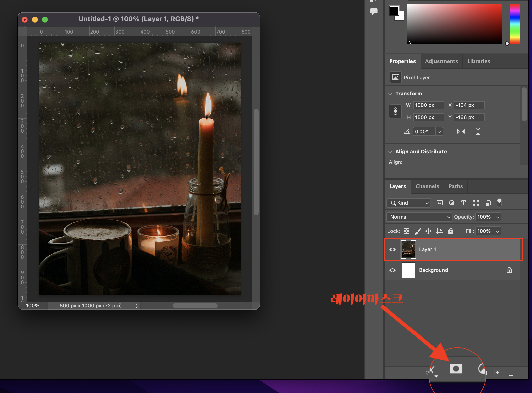Click the Flip vertical icon
The width and height of the screenshot is (532, 393).
pos(478,131)
